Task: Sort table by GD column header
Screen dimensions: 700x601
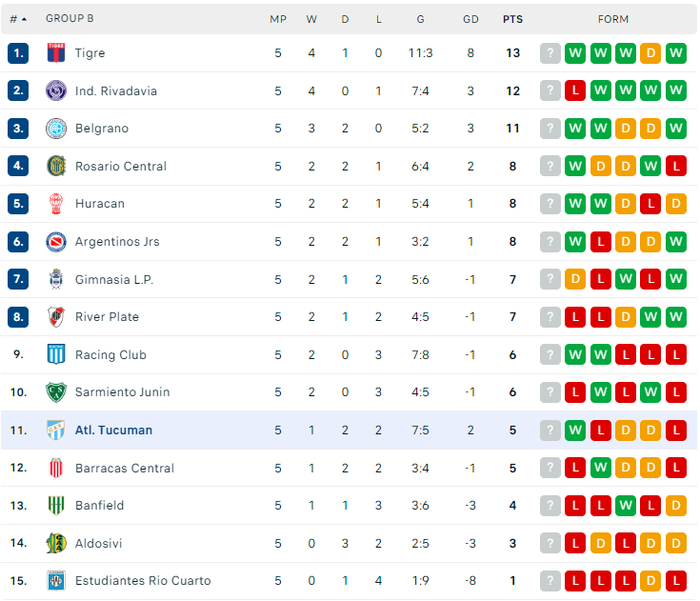Action: tap(470, 18)
